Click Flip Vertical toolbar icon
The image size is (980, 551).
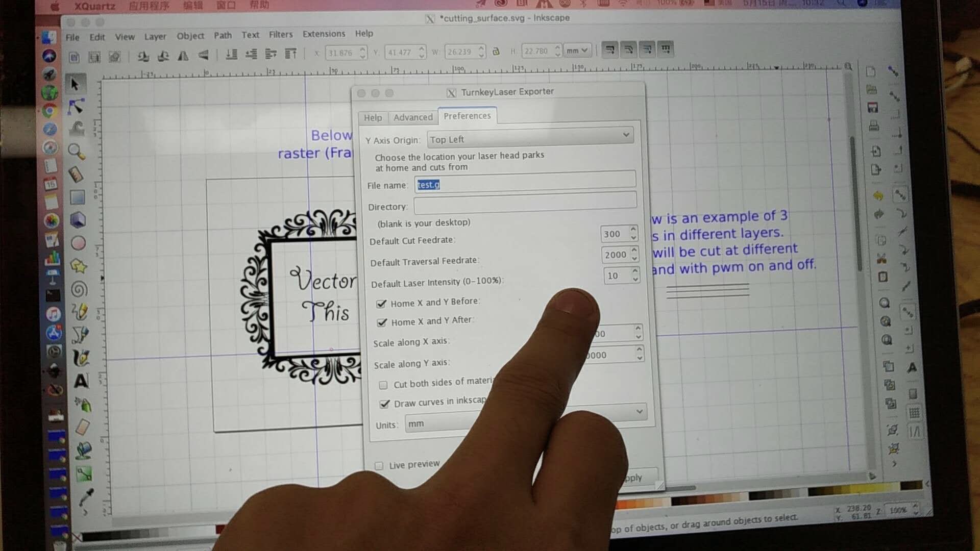coord(203,55)
